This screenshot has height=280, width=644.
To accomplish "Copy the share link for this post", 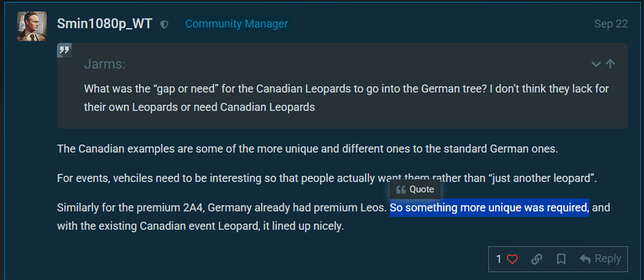I will click(536, 259).
